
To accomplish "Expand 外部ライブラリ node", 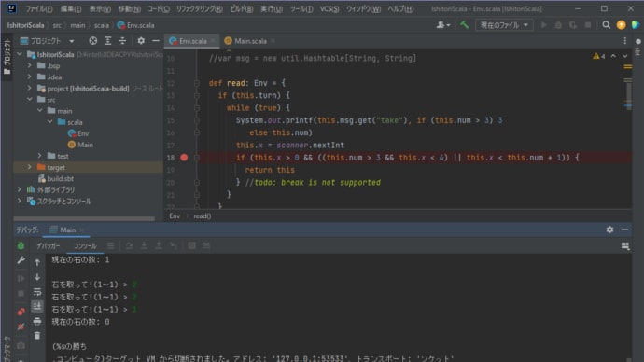I will (20, 189).
